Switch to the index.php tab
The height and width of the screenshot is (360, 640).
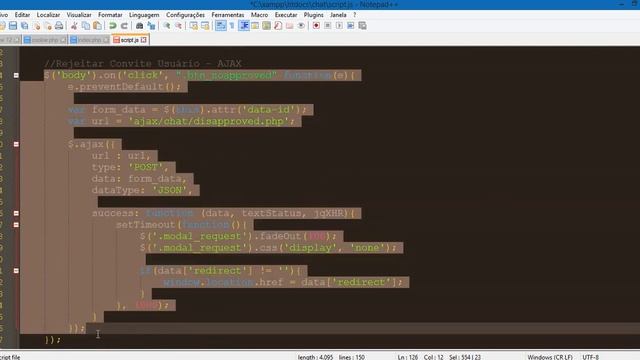tap(89, 40)
